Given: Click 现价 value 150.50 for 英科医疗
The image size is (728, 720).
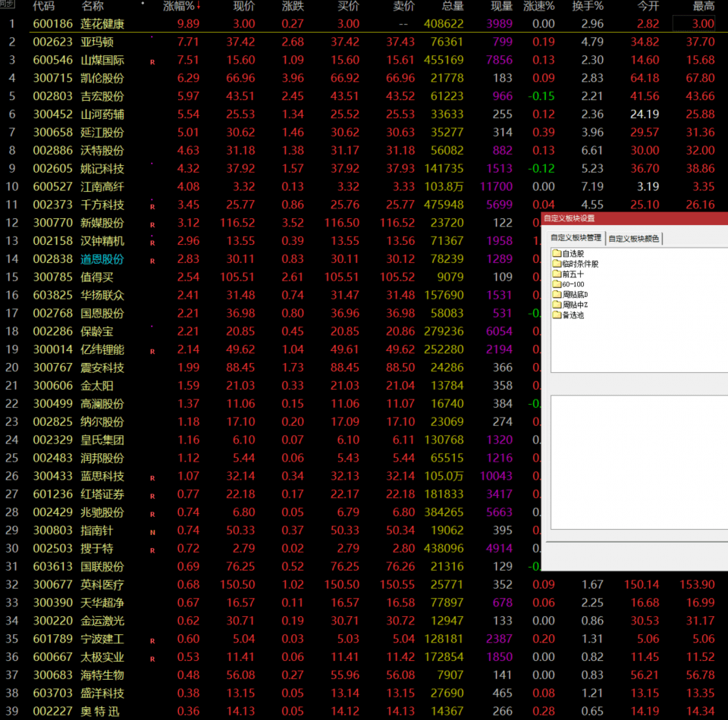Looking at the screenshot, I should [237, 584].
